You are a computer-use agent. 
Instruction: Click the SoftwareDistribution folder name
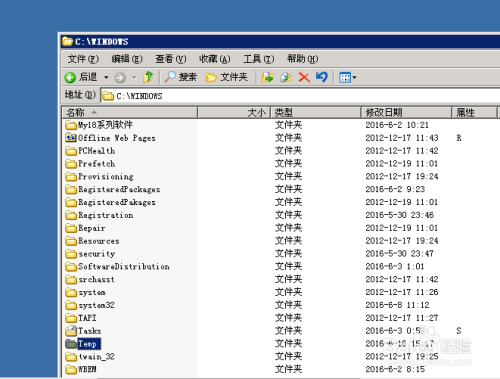(x=124, y=267)
